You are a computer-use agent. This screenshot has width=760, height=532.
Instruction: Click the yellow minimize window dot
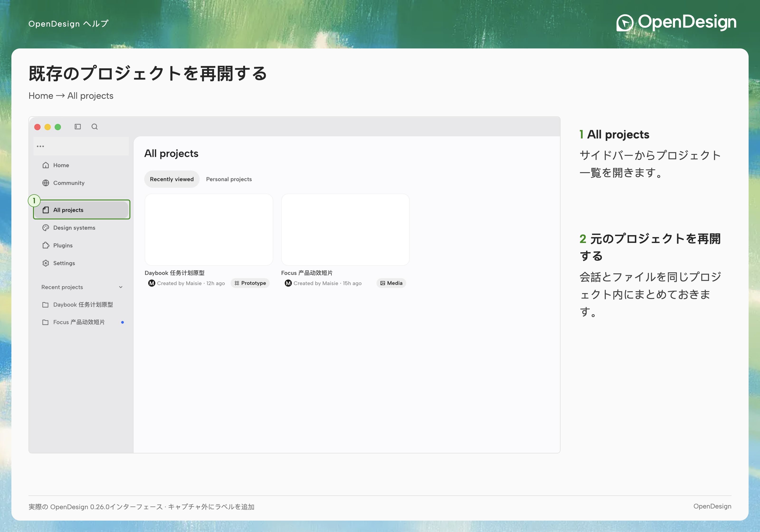coord(48,127)
